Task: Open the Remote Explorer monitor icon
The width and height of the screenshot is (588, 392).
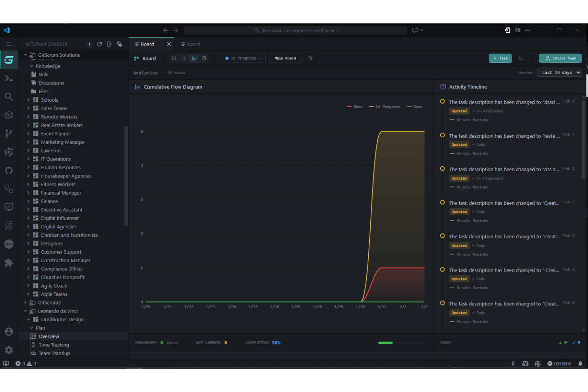Action: (9, 207)
